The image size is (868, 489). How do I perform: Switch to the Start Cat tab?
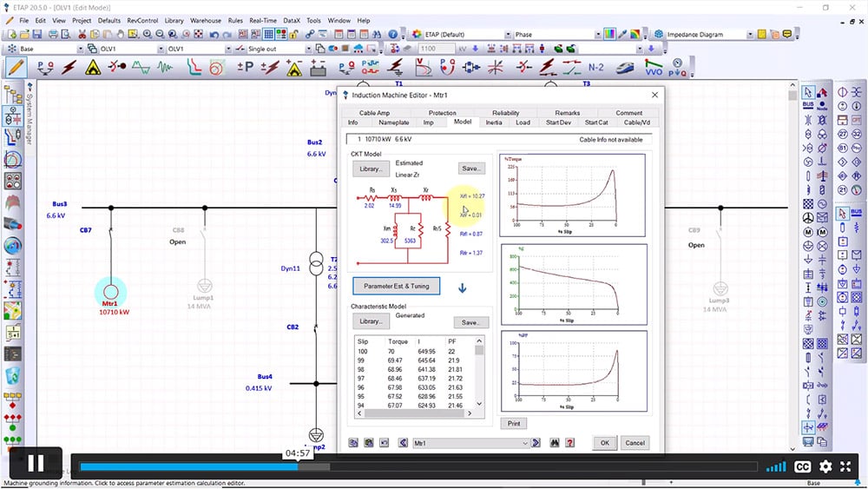(596, 122)
